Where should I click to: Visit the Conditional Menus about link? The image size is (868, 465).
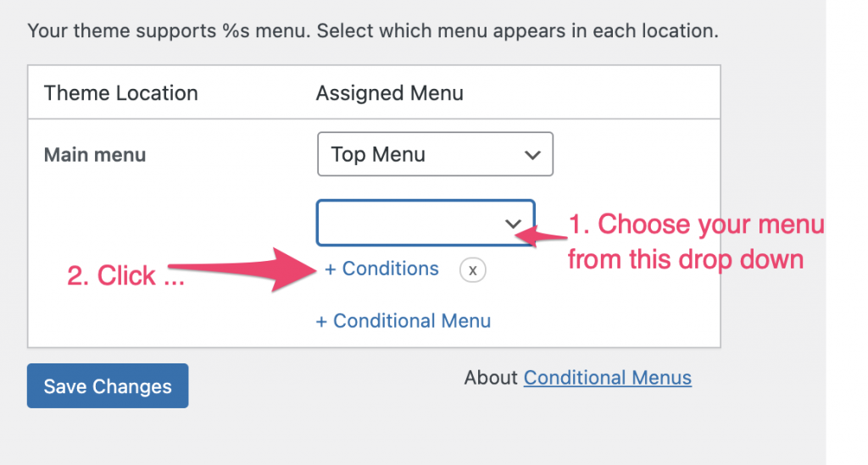[607, 378]
